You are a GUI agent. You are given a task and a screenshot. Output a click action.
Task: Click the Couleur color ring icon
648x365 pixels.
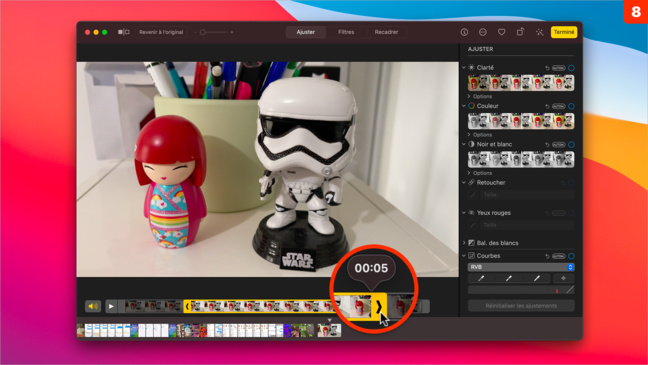472,106
